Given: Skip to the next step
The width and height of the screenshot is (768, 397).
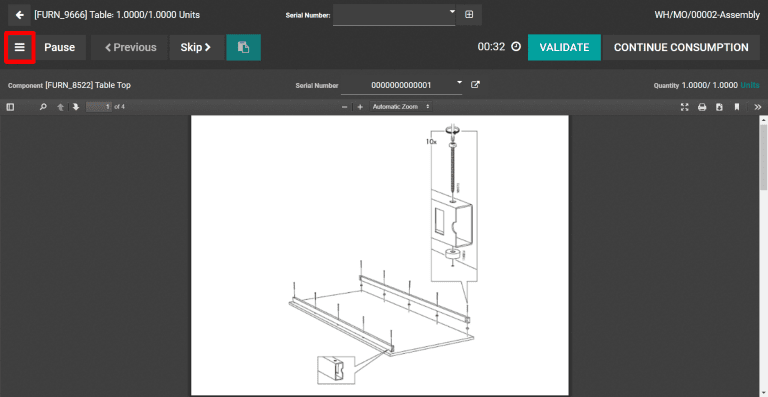Looking at the screenshot, I should pyautogui.click(x=196, y=47).
